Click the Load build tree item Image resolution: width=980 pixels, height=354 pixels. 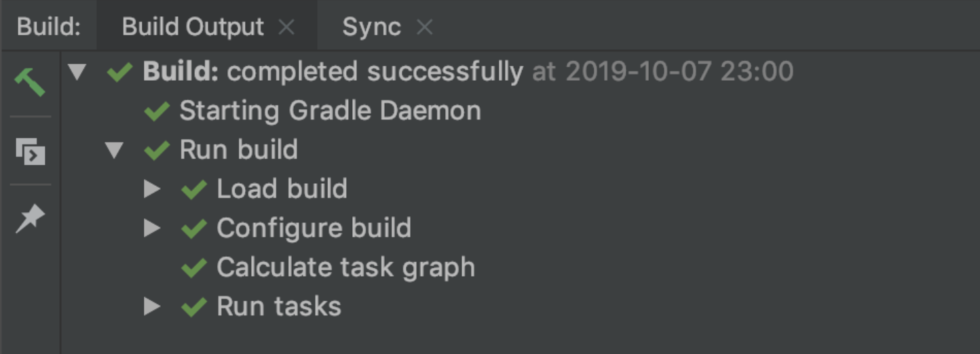[282, 189]
